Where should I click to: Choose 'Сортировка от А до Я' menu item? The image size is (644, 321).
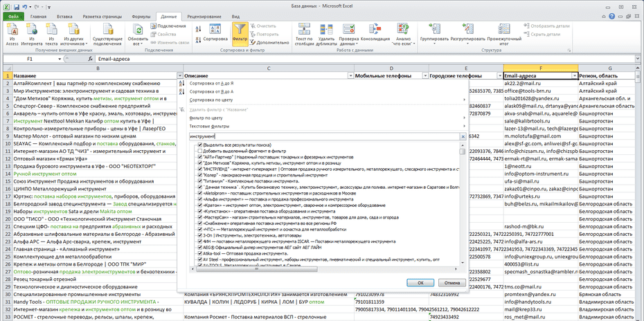point(211,83)
